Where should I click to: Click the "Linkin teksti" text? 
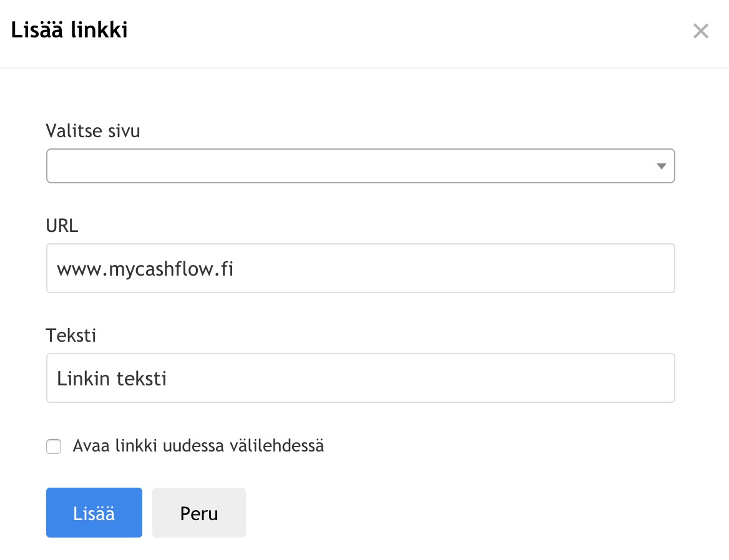(x=112, y=379)
